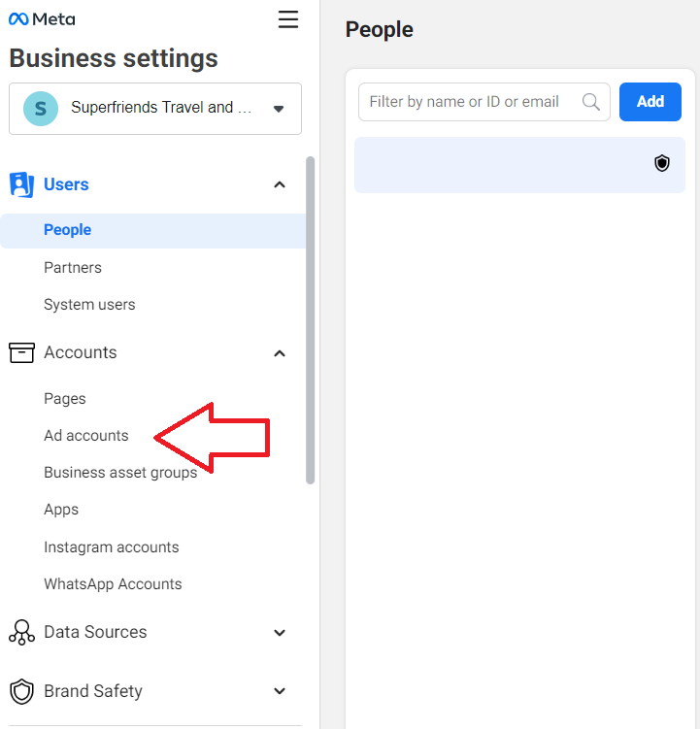Click the Users section icon
Viewport: 700px width, 729px height.
pos(21,184)
